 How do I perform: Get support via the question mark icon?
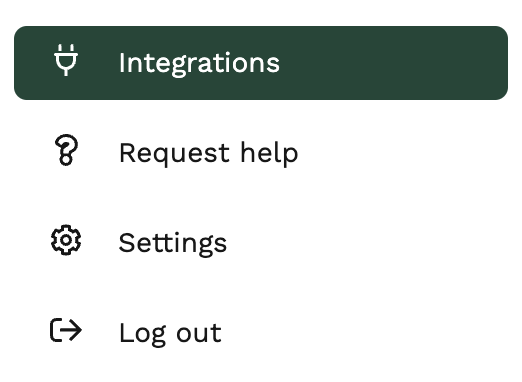(66, 150)
